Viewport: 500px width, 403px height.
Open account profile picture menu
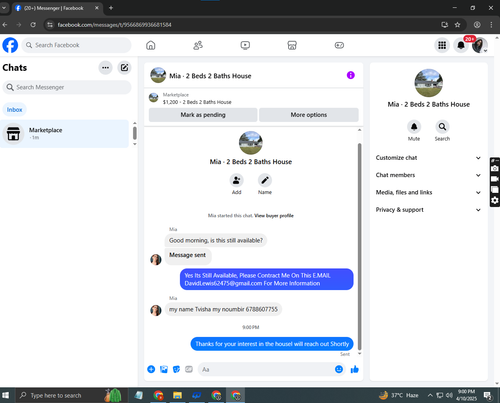click(480, 45)
